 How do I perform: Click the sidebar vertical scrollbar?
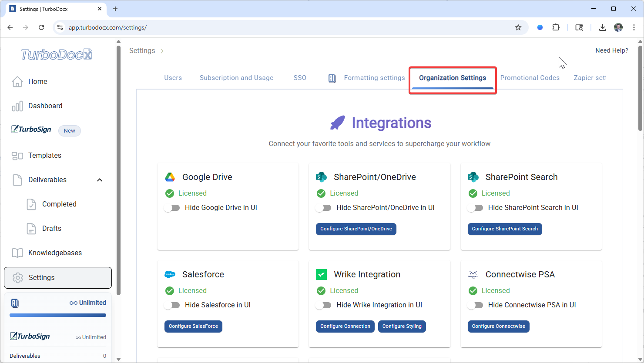118,170
